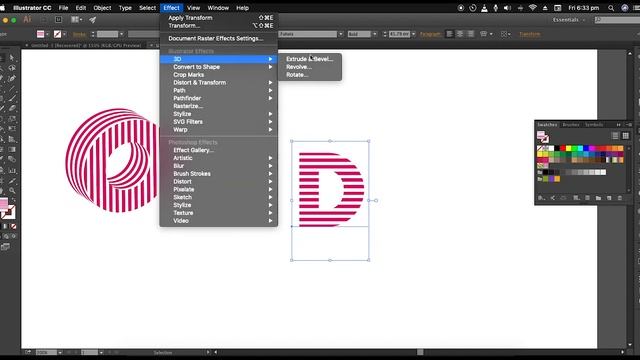Click the Fill/Stroke indicator in the Swatches panel
640x360 pixels.
[x=542, y=136]
